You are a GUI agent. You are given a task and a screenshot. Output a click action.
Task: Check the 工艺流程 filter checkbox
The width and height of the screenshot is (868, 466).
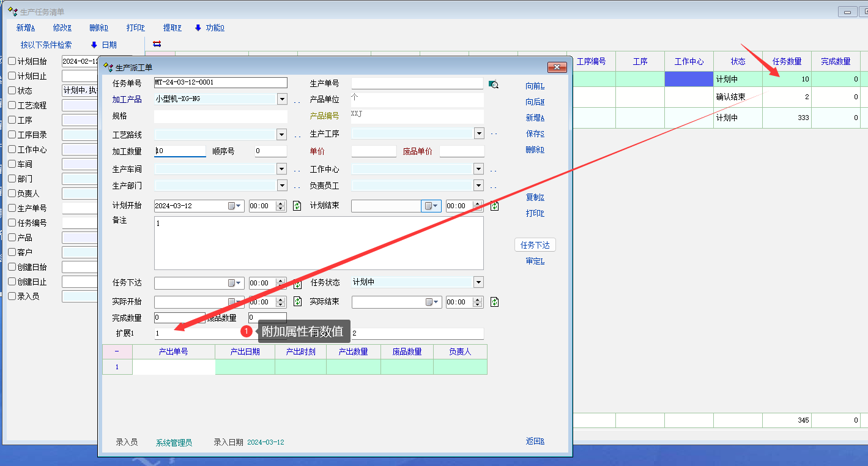[x=12, y=105]
